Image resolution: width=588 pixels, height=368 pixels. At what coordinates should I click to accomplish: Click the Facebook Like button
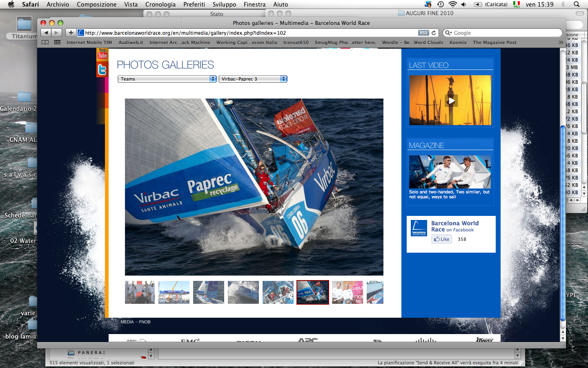point(442,239)
